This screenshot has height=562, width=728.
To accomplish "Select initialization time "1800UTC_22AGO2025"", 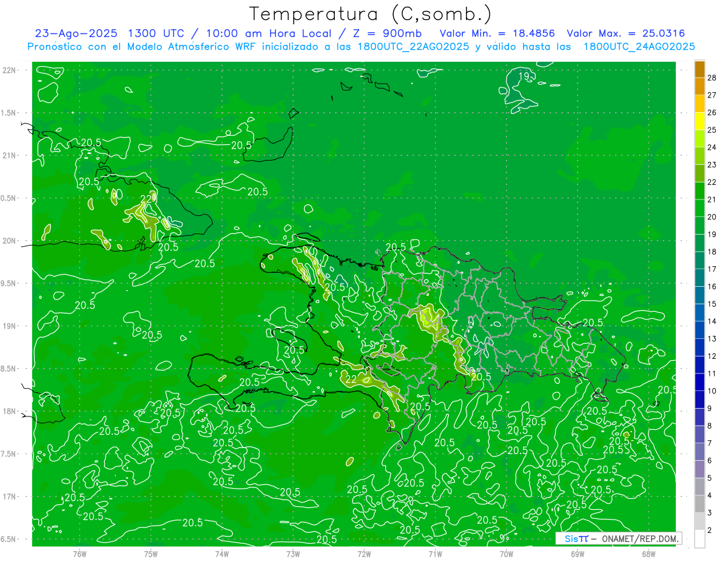I will click(x=413, y=47).
